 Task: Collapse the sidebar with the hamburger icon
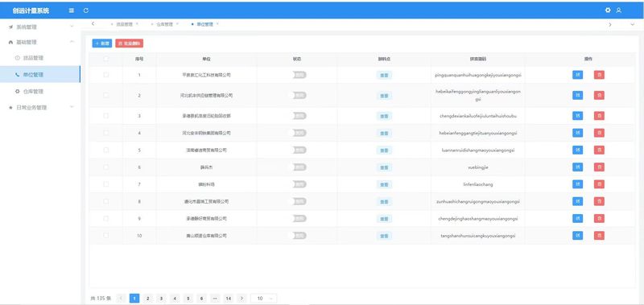point(72,10)
